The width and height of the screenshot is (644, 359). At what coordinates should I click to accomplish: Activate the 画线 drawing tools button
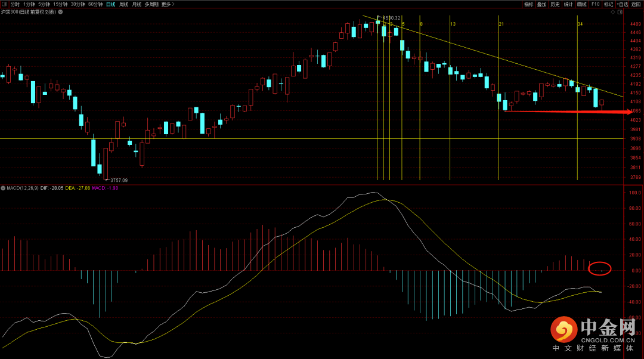581,4
